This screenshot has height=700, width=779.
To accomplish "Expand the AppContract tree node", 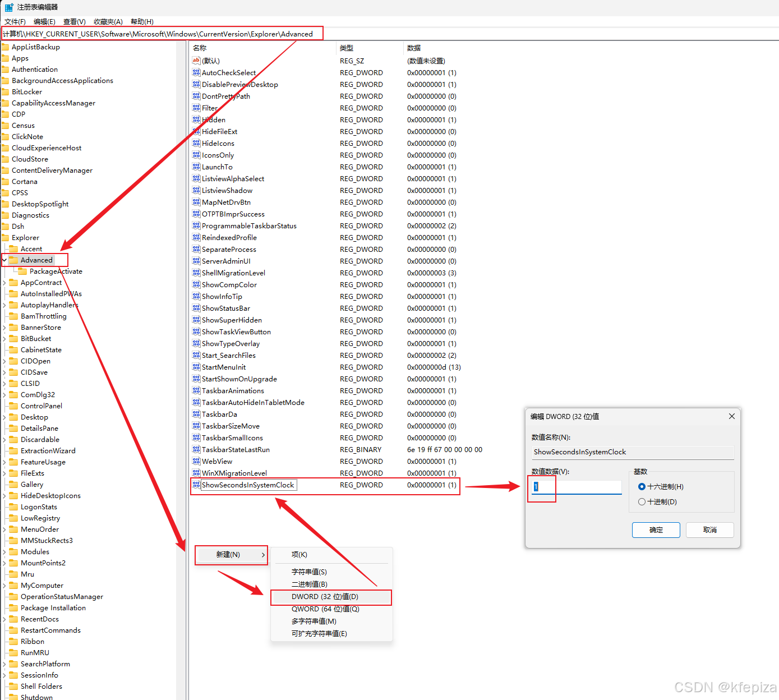I will coord(4,283).
